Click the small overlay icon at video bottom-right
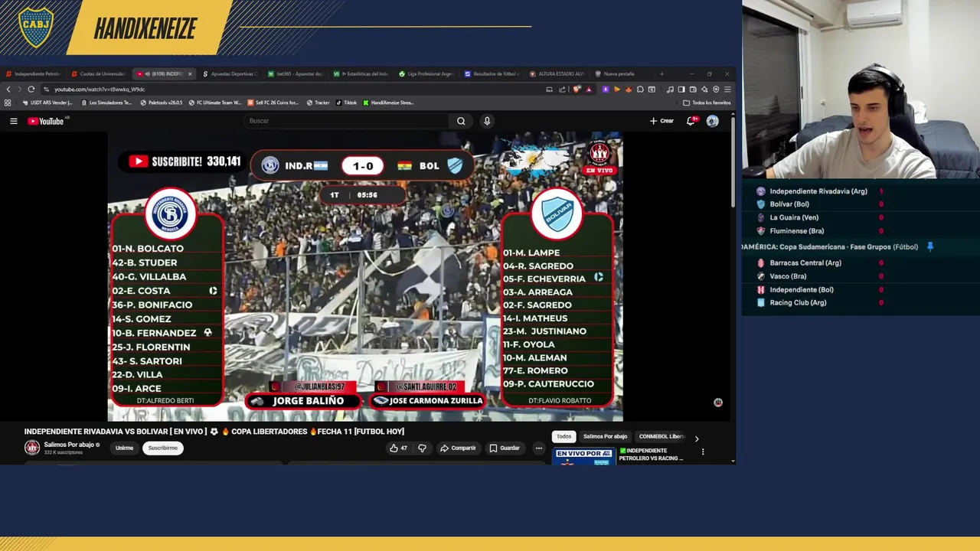 (718, 402)
